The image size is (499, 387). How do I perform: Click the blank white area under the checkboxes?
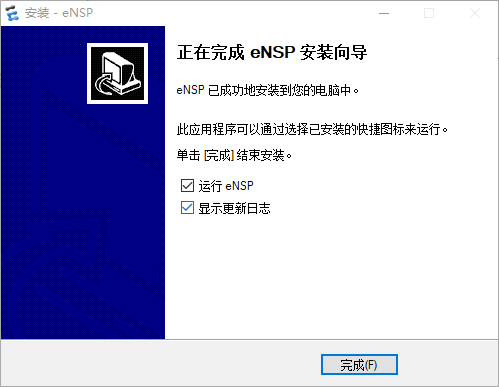pyautogui.click(x=330, y=277)
